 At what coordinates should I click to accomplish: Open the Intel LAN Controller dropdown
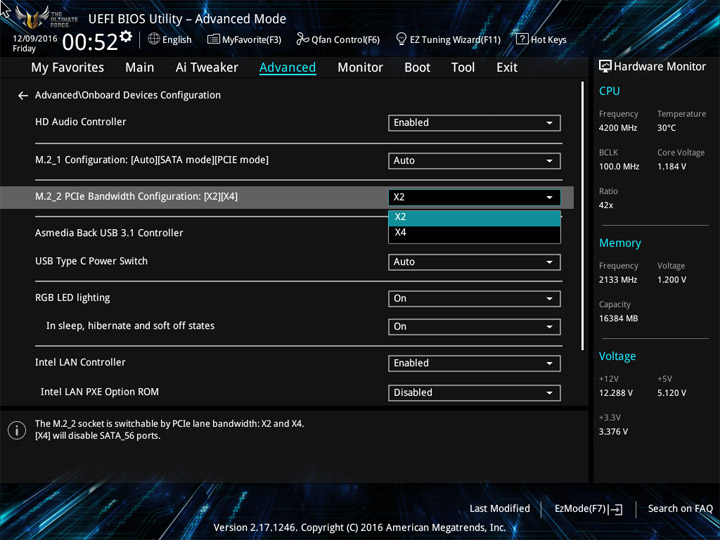(474, 363)
